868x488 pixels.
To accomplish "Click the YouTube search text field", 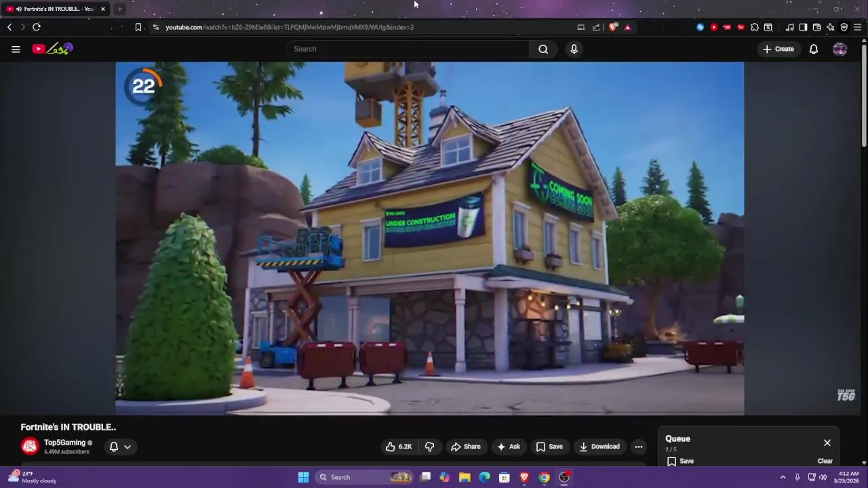I will tap(408, 49).
